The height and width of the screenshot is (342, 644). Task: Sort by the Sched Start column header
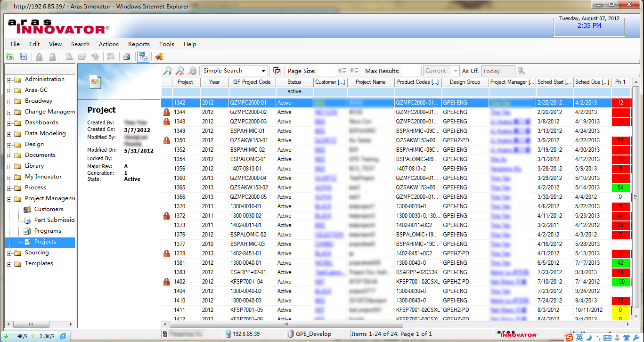(554, 82)
